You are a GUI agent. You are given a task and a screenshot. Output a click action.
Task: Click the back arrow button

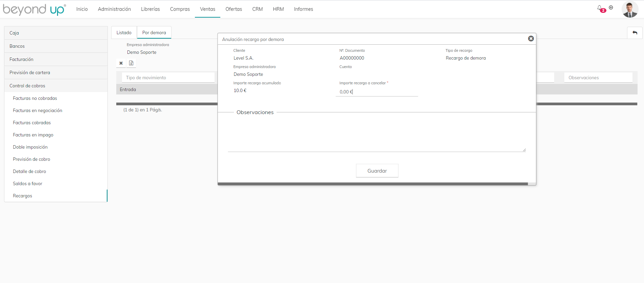[635, 33]
